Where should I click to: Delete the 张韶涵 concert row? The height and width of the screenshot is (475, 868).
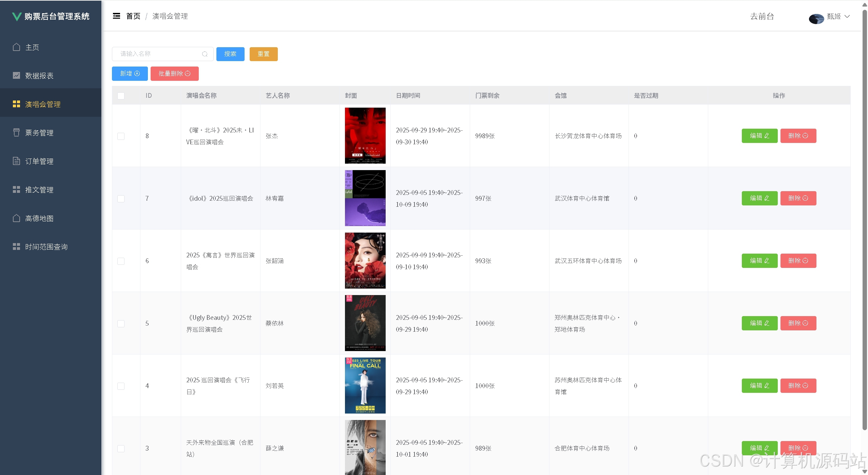coord(798,261)
